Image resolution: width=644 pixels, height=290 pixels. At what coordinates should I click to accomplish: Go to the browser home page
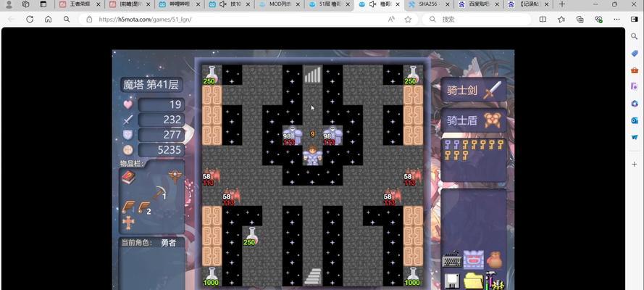click(x=48, y=20)
